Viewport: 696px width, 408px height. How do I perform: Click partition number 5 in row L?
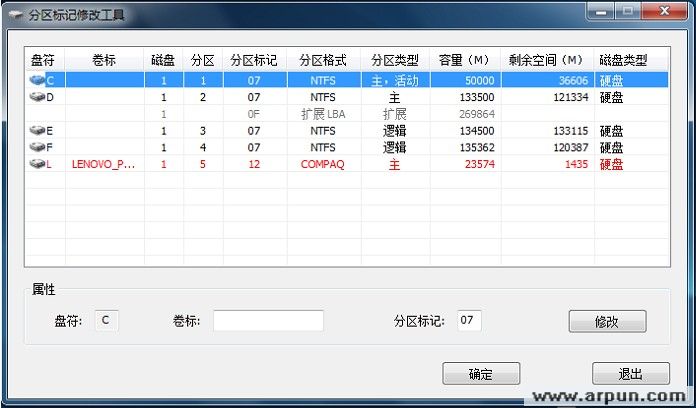203,164
